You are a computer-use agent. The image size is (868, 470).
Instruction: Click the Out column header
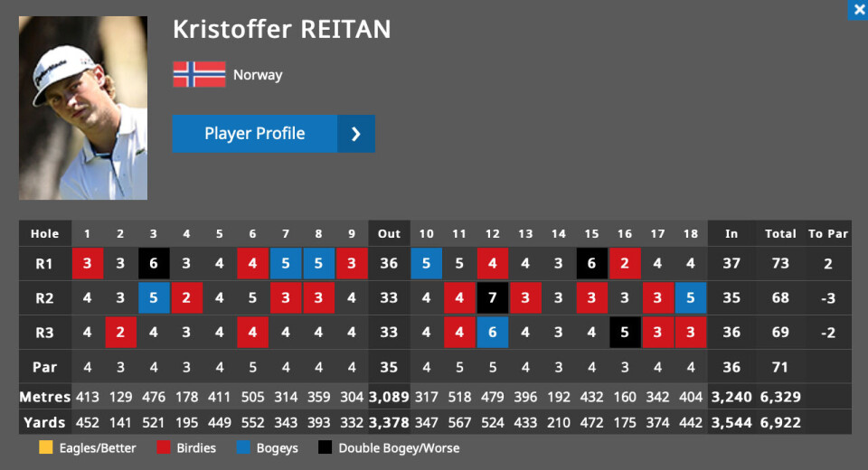coord(389,233)
